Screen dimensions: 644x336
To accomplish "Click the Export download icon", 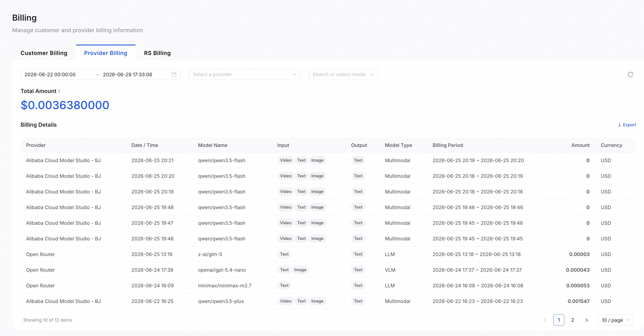I will [619, 125].
